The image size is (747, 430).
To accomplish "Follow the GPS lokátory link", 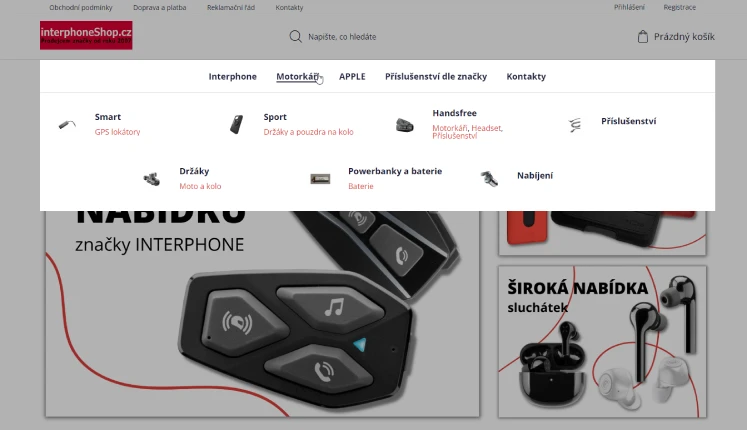I will [117, 132].
